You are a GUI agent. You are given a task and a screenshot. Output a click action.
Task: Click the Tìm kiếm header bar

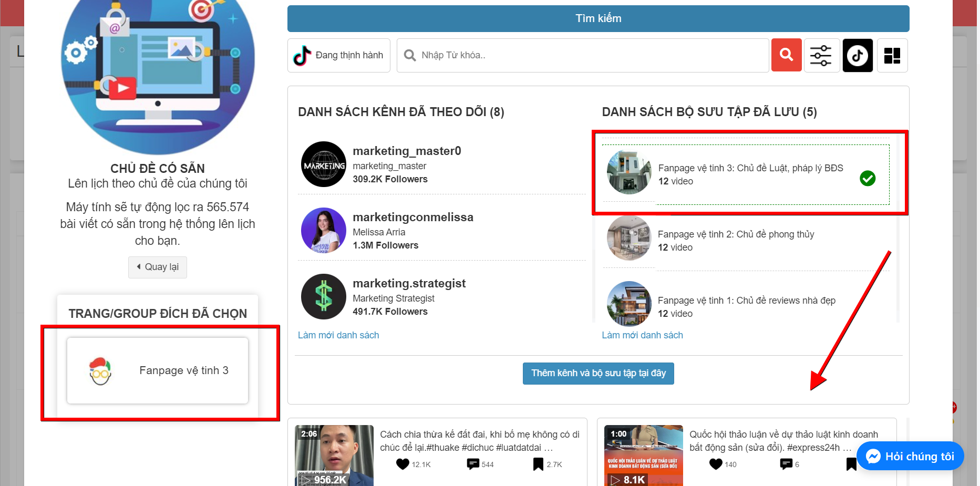point(598,18)
